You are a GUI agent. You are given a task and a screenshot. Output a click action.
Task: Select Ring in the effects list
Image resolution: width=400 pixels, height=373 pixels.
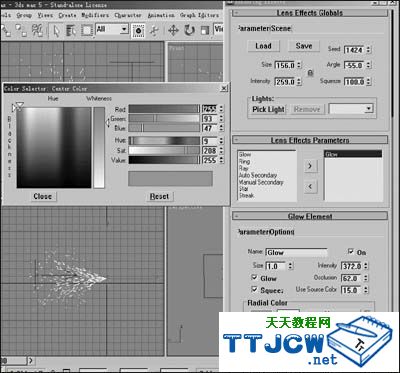[244, 162]
